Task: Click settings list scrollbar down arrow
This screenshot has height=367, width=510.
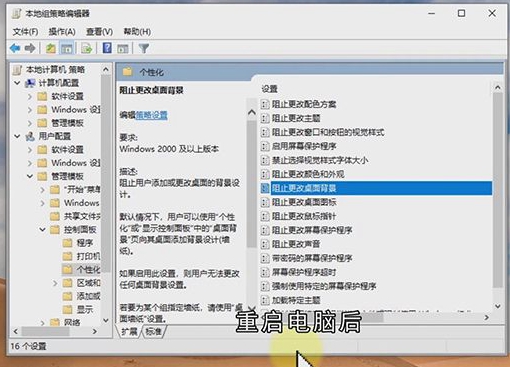Action: click(498, 306)
